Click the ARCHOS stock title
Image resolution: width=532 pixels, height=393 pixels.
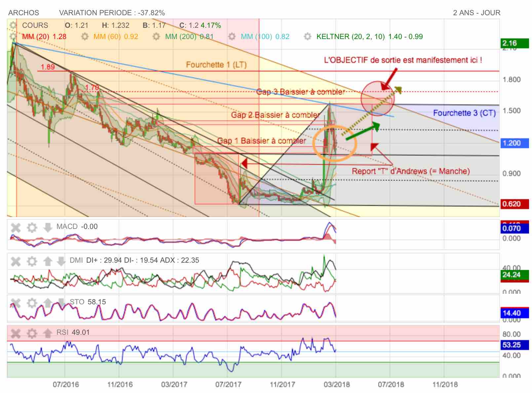pyautogui.click(x=23, y=13)
